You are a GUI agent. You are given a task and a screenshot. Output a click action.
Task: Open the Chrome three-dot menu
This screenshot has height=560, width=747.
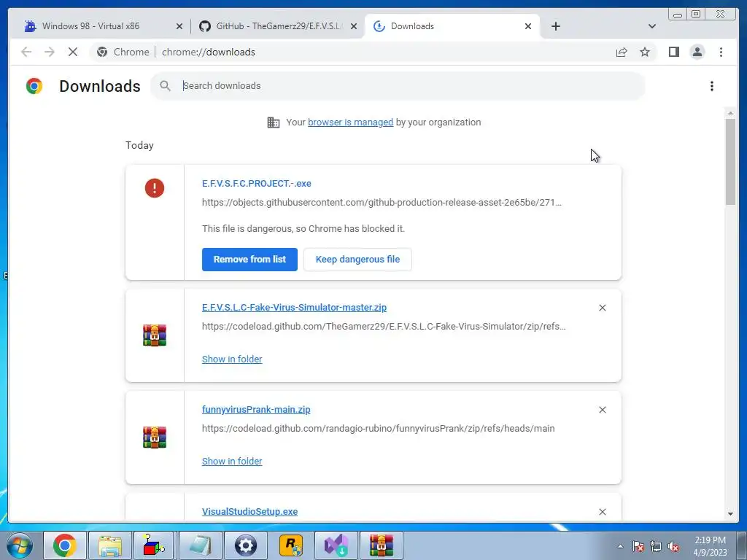(x=721, y=52)
